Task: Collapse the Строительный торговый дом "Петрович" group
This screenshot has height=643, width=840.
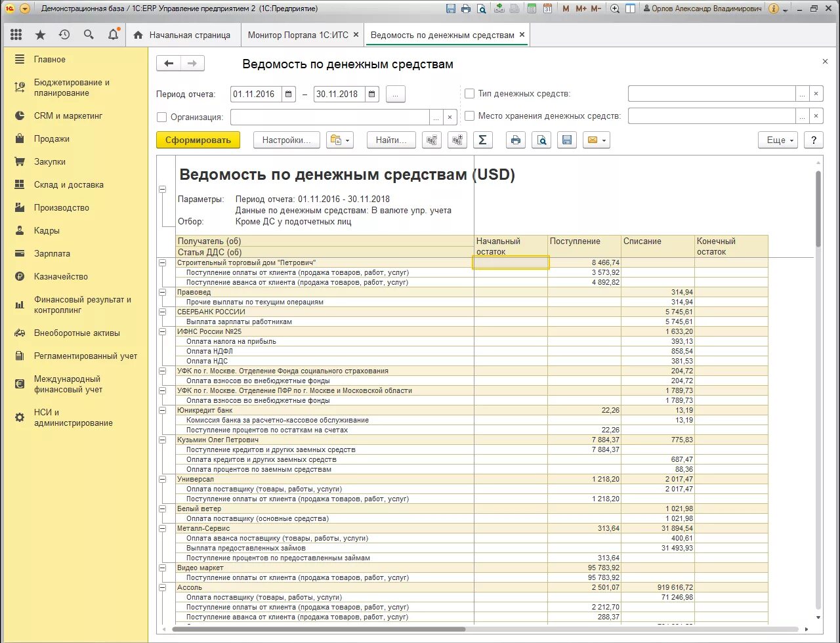Action: (x=162, y=262)
